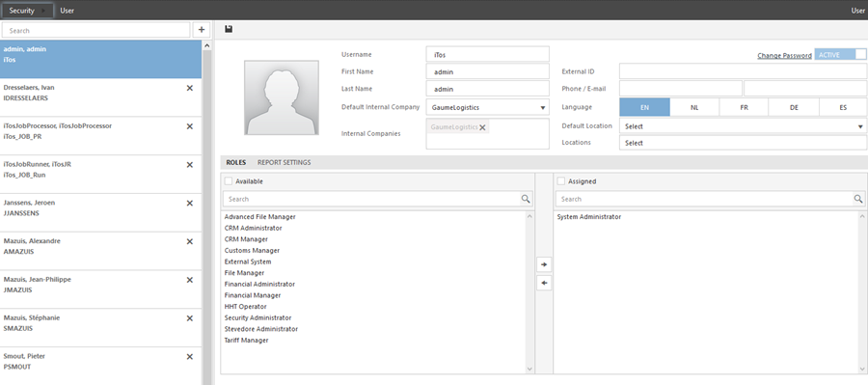Check the Assigned select-all checkbox
The width and height of the screenshot is (868, 385).
pyautogui.click(x=560, y=181)
